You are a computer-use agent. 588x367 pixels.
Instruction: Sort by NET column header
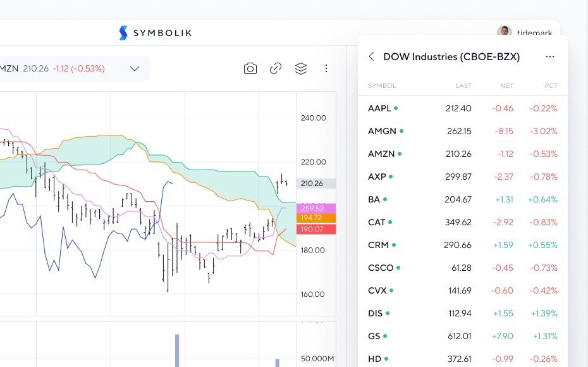(506, 86)
